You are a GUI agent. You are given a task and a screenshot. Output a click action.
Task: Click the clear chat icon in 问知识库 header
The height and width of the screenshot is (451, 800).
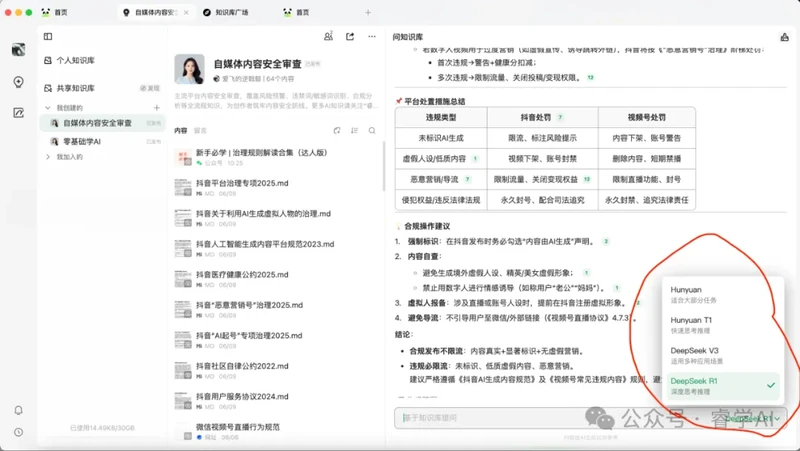pyautogui.click(x=784, y=37)
